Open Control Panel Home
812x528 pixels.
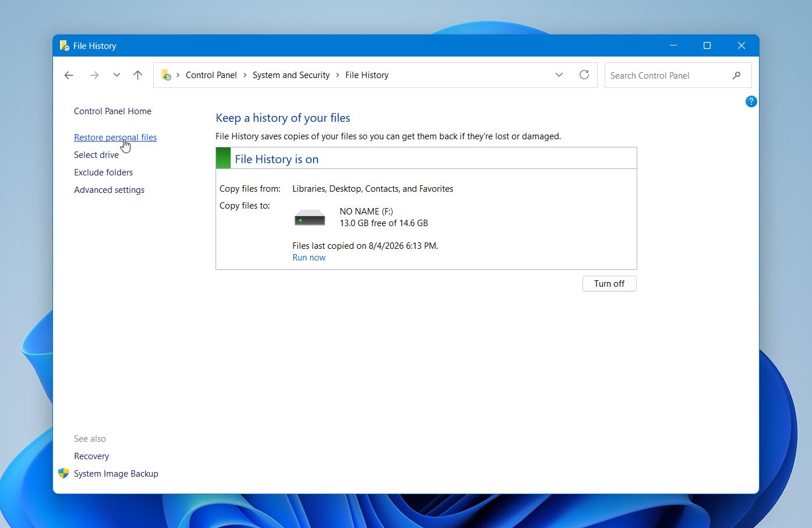tap(112, 111)
